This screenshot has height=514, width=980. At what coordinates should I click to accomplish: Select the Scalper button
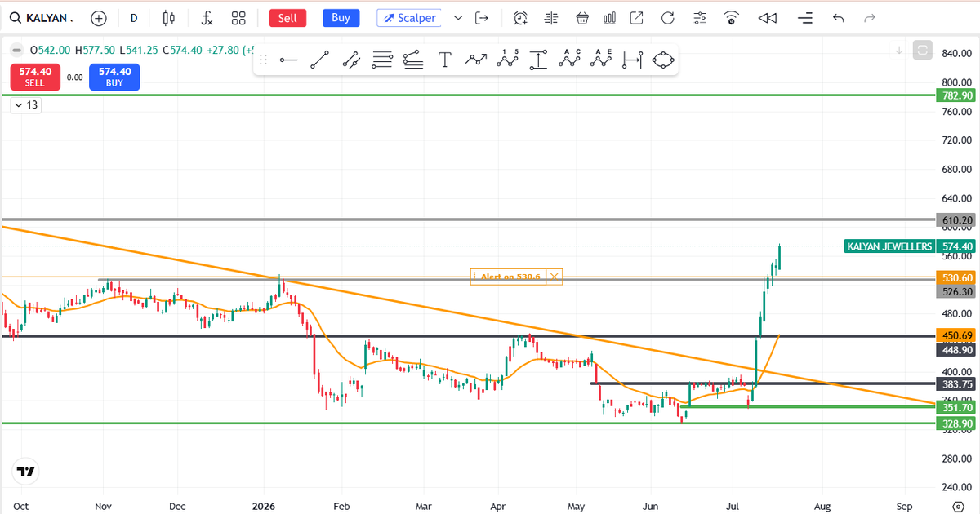(x=409, y=18)
